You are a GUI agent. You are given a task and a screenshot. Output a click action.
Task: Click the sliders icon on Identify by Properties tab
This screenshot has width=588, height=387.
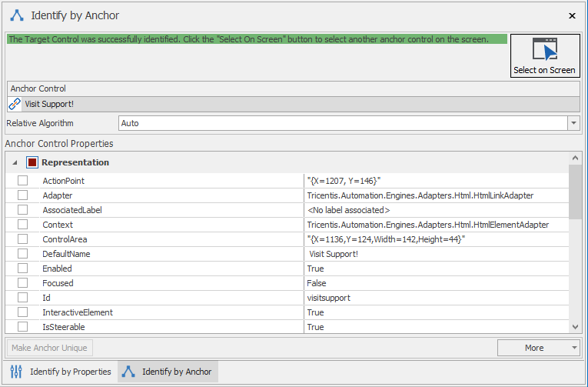pyautogui.click(x=16, y=372)
